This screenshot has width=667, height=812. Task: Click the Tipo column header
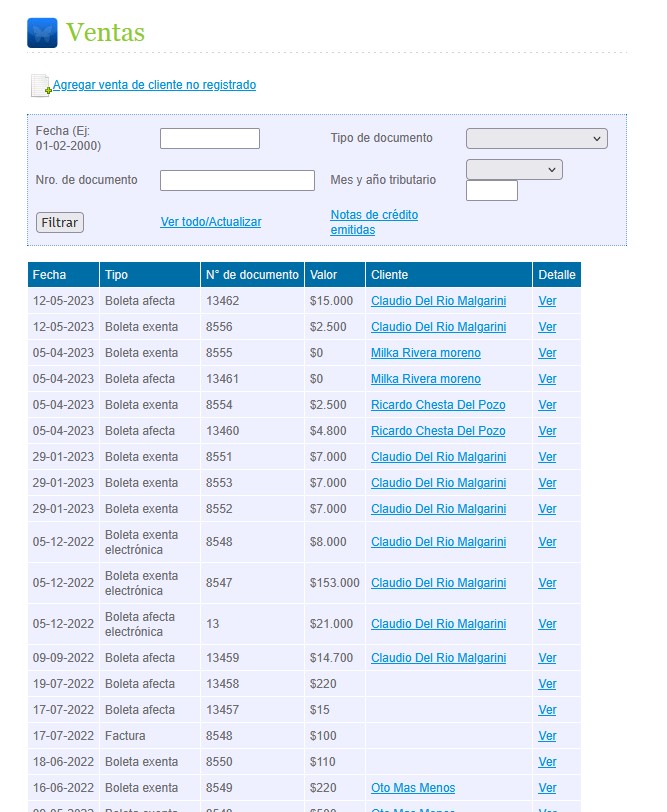click(x=150, y=274)
